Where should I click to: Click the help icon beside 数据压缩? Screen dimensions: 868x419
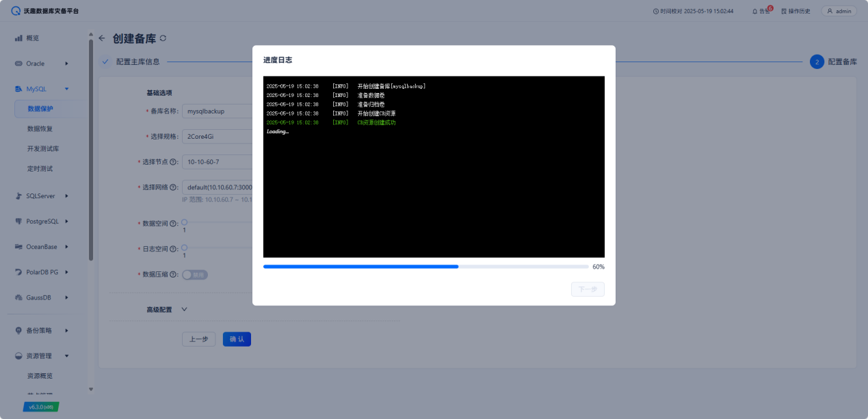point(174,274)
